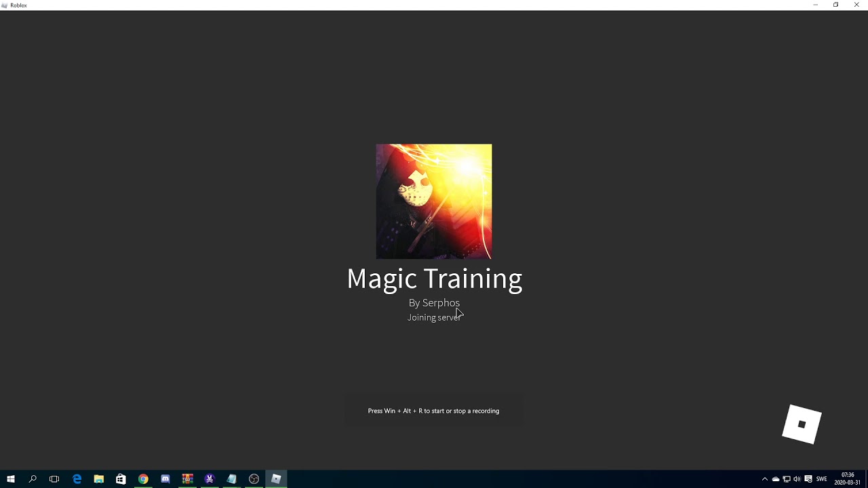Open the taskbar search magnifier

point(33,479)
